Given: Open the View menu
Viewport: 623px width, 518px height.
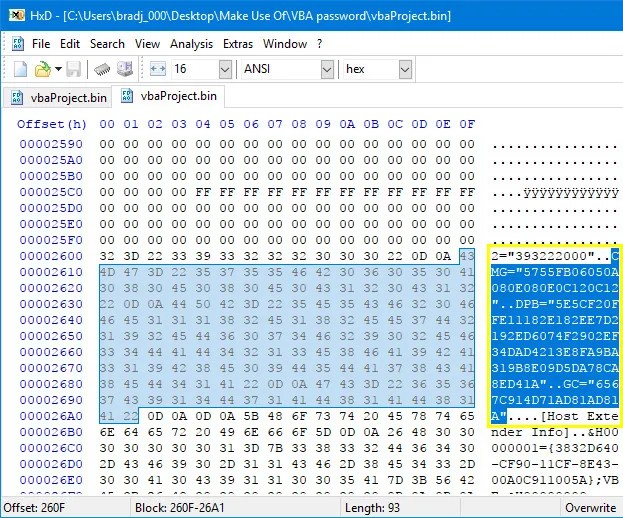Looking at the screenshot, I should [x=147, y=44].
